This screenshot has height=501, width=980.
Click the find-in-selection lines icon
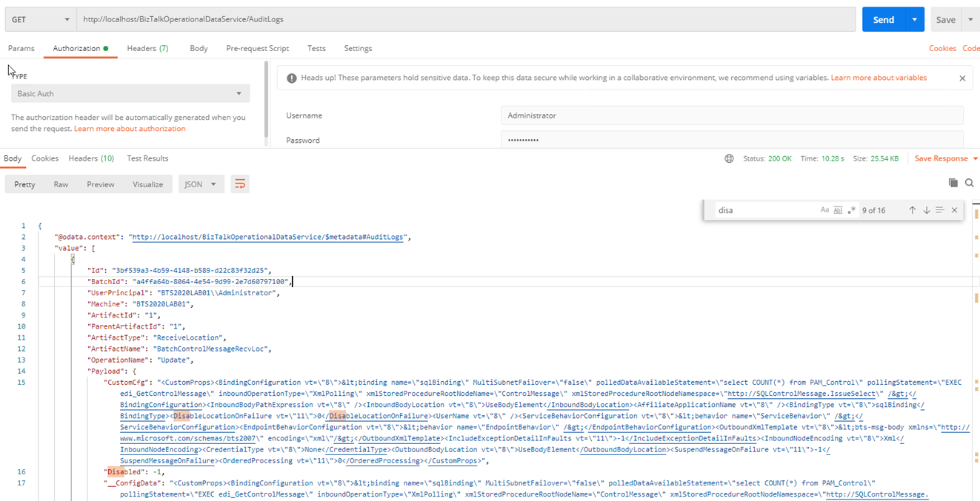point(939,210)
